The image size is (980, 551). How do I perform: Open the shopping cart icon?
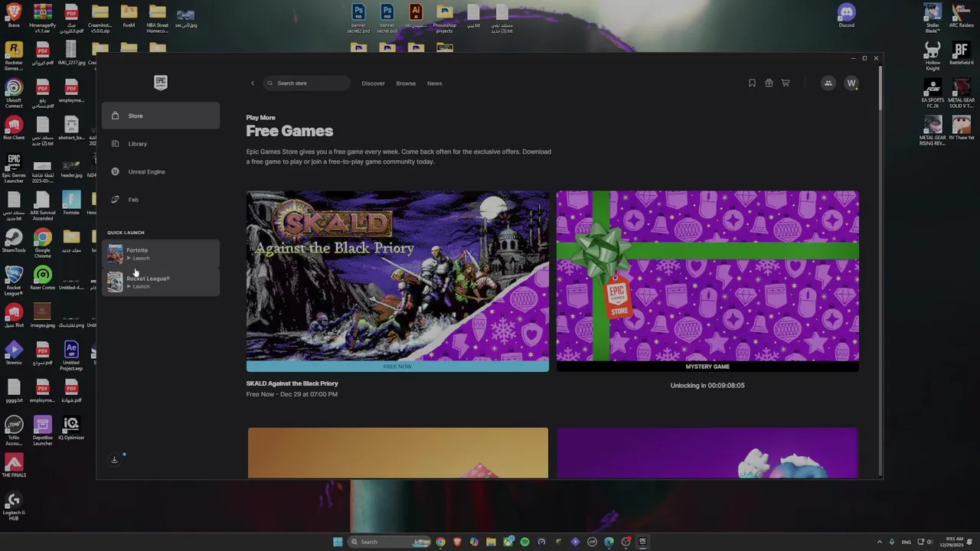click(786, 83)
